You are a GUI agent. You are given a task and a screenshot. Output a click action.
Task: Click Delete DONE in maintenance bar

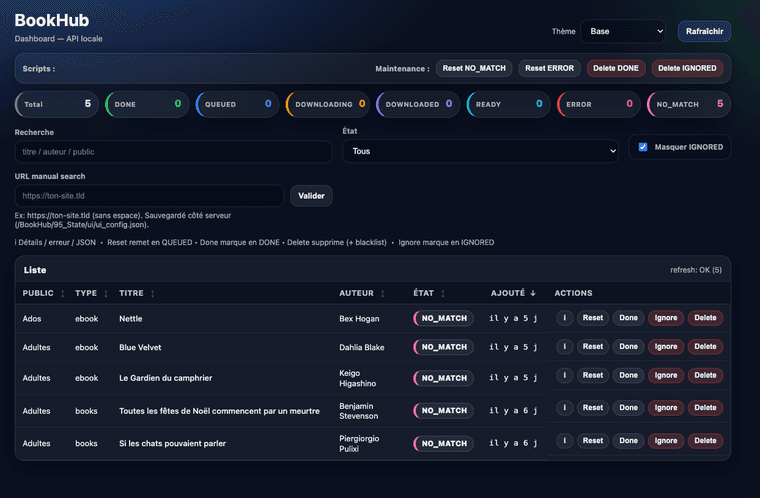615,68
